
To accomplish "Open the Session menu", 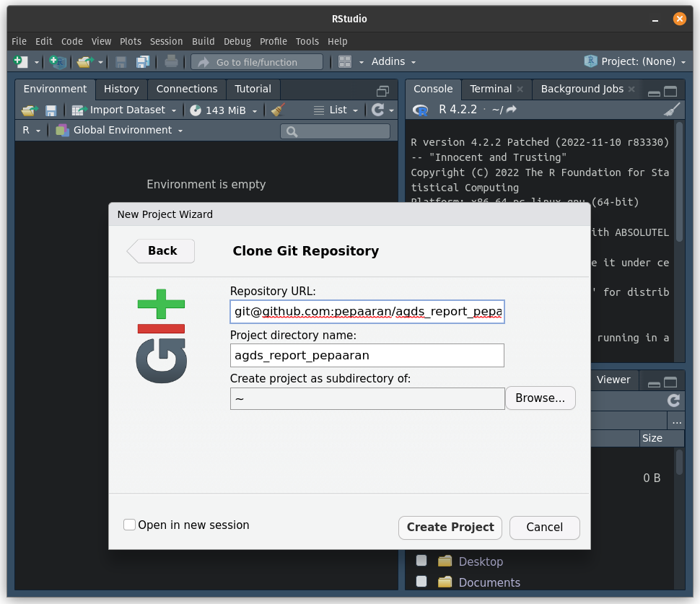I will (166, 41).
